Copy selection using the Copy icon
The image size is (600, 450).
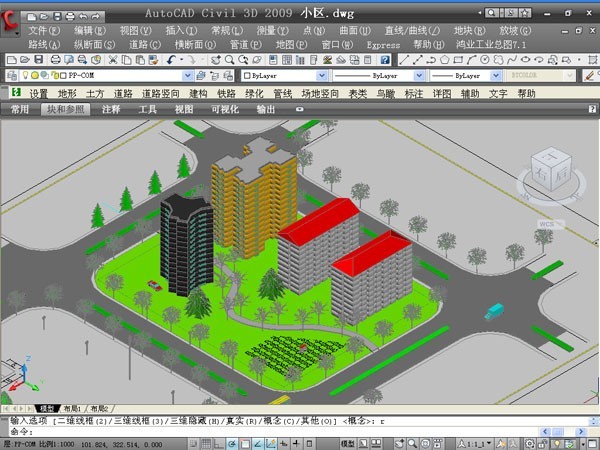click(126, 60)
